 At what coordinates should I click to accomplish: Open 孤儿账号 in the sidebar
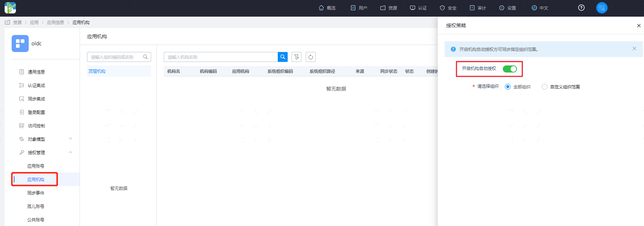(x=36, y=206)
